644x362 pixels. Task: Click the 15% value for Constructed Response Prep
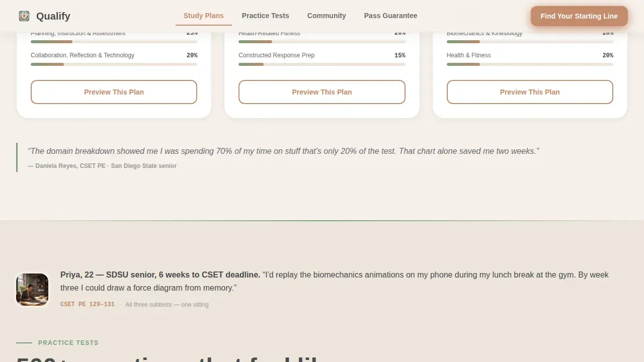click(x=400, y=55)
